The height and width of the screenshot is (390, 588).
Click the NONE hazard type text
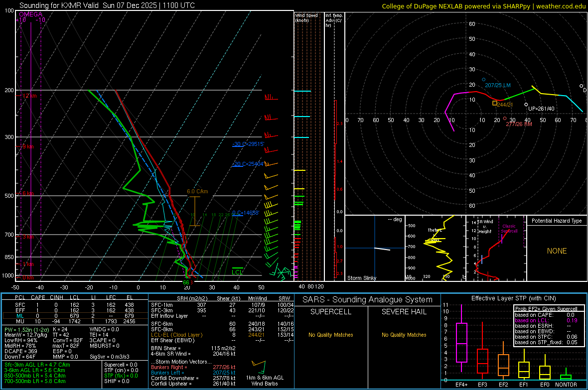tap(557, 251)
